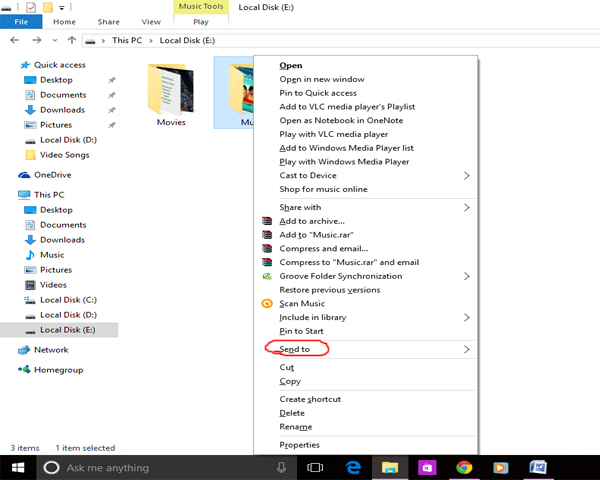This screenshot has height=480, width=600.
Task: Select Pin to Start menu entry
Action: pos(301,331)
